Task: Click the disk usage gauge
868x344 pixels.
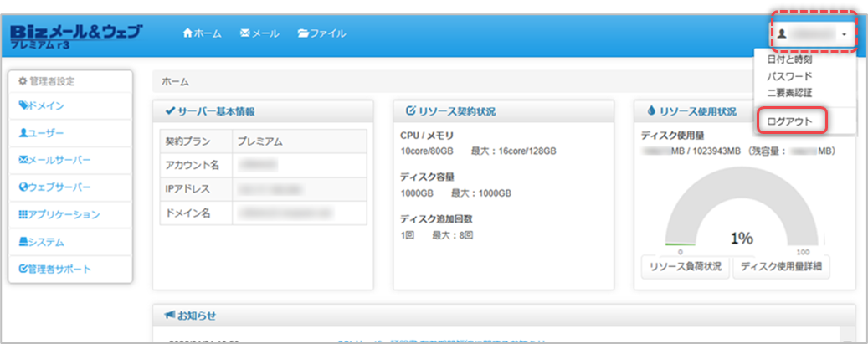Action: point(742,218)
